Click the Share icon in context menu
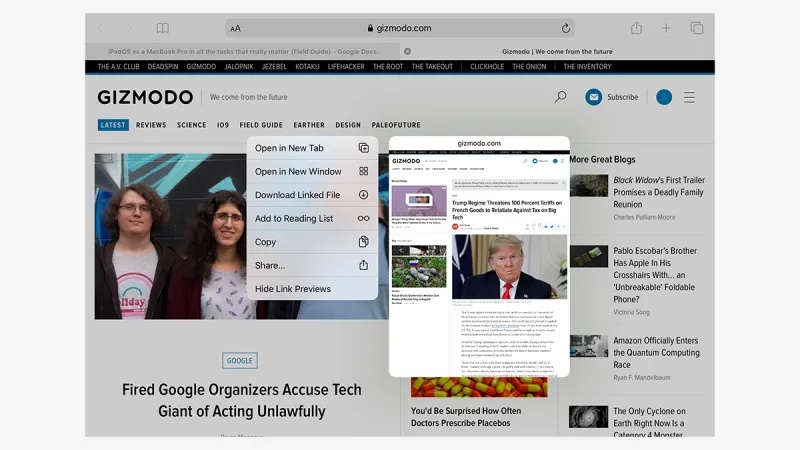Viewport: 800px width, 450px height. click(363, 265)
